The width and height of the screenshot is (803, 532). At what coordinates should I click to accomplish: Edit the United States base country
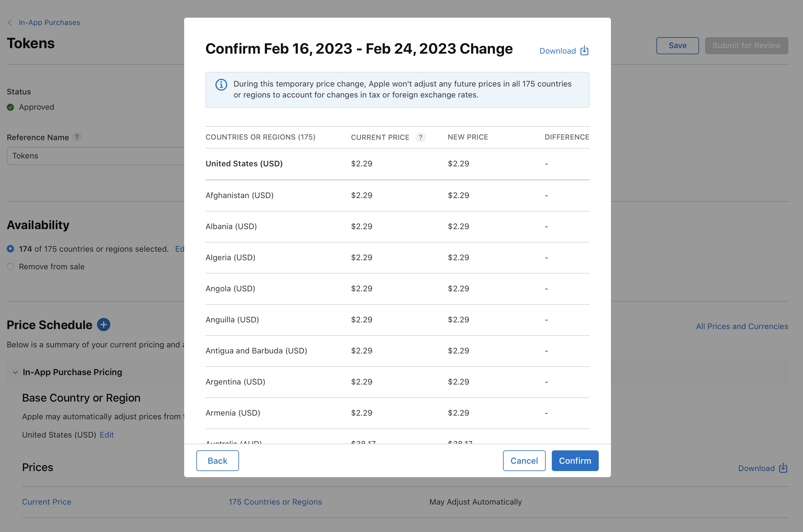tap(107, 434)
